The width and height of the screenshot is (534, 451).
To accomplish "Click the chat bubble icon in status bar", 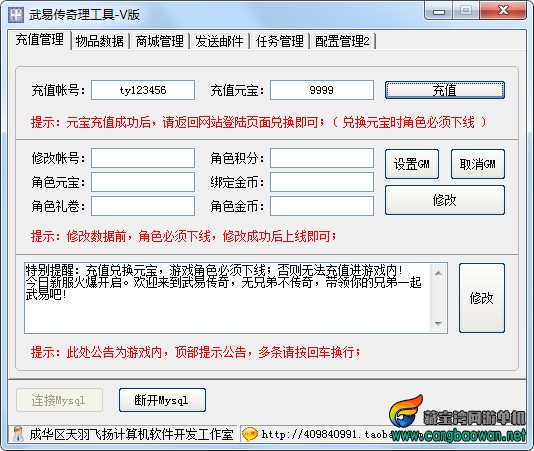I will coord(250,434).
